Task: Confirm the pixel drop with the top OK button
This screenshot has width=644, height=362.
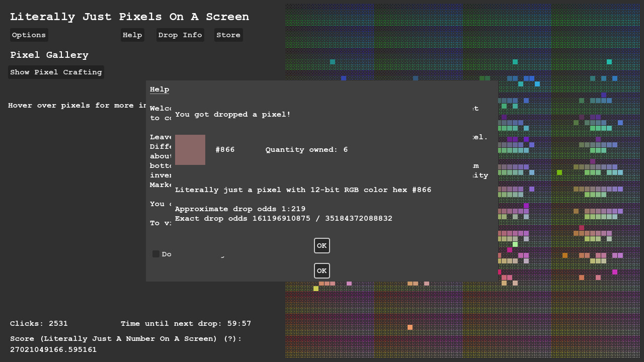Action: click(322, 245)
